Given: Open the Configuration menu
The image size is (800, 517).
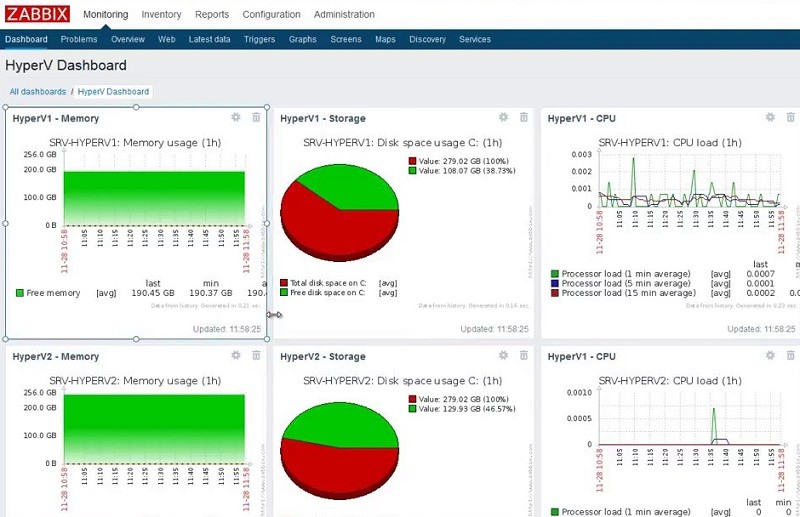Looking at the screenshot, I should (271, 15).
